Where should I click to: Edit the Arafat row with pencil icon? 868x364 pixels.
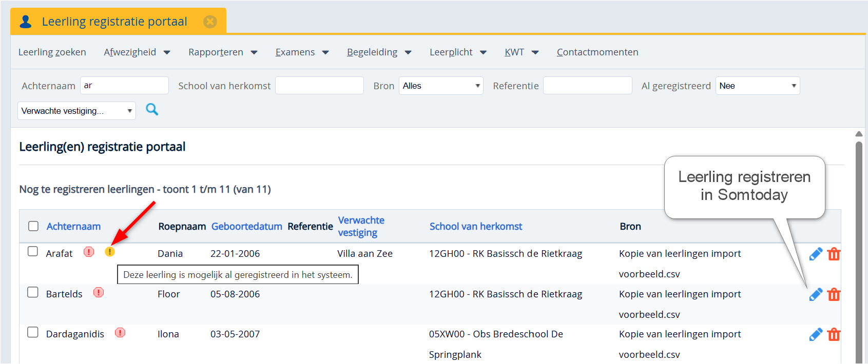point(816,254)
